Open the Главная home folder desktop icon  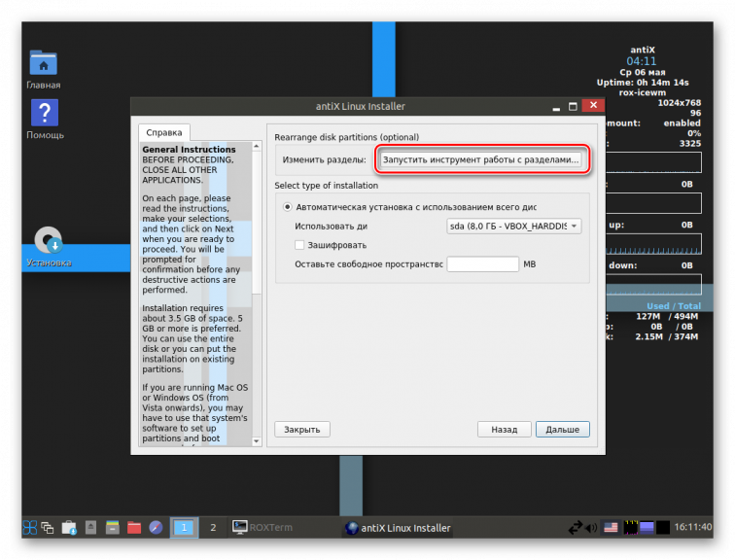point(43,69)
